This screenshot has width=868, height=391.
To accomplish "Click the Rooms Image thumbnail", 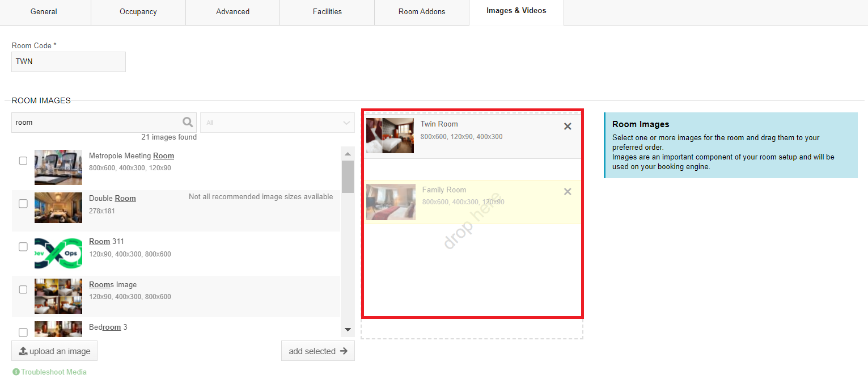I will point(58,296).
